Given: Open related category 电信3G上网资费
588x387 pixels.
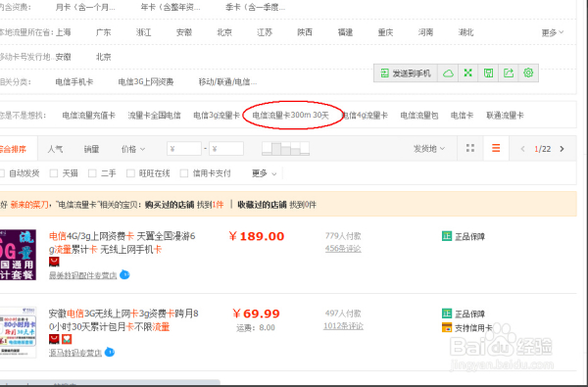Looking at the screenshot, I should click(x=146, y=81).
